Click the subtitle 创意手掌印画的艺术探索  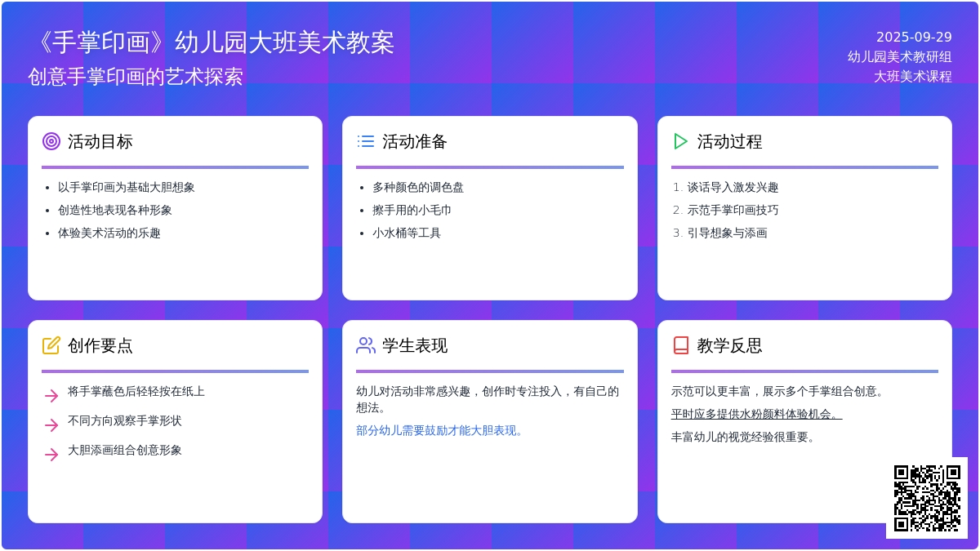tap(136, 77)
